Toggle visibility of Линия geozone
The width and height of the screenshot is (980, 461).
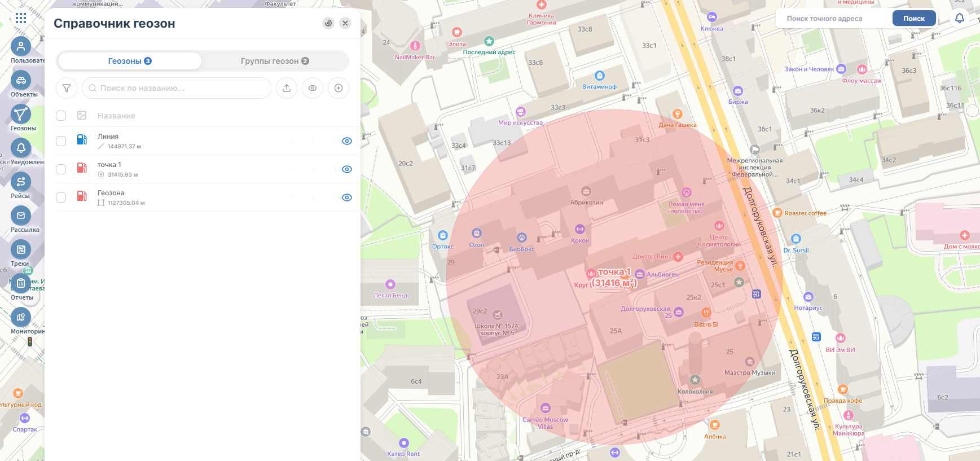click(347, 141)
